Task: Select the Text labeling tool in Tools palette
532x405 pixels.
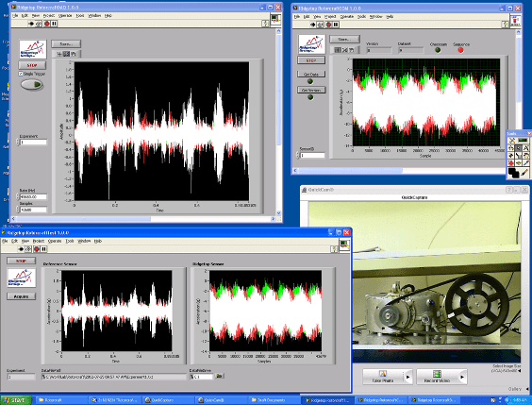Action: point(526,148)
